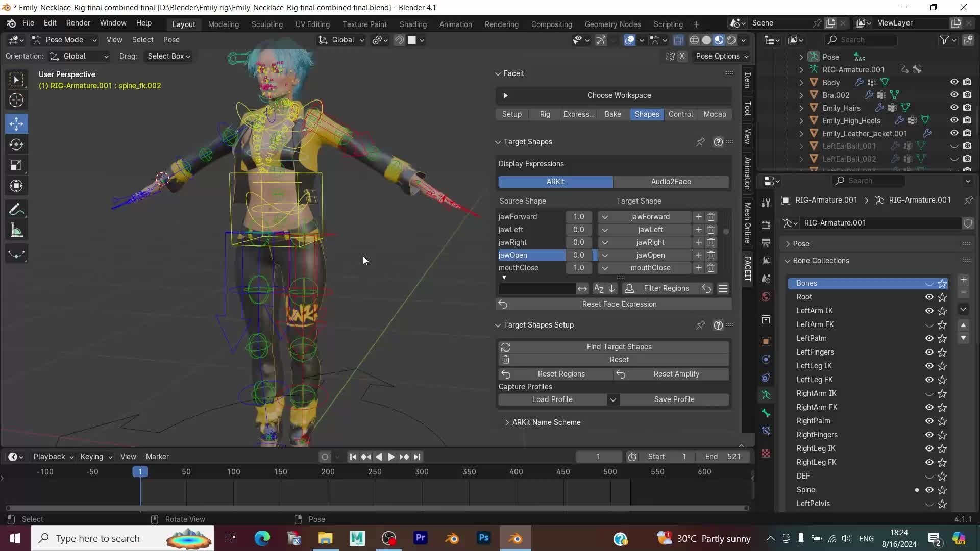Switch viewport shading to Rendered mode
980x551 pixels.
click(731, 40)
